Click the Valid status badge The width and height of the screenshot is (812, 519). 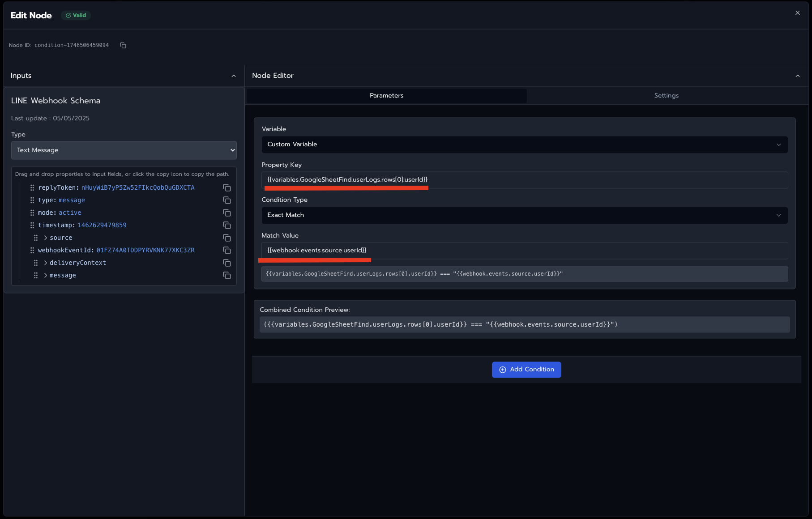pyautogui.click(x=76, y=15)
